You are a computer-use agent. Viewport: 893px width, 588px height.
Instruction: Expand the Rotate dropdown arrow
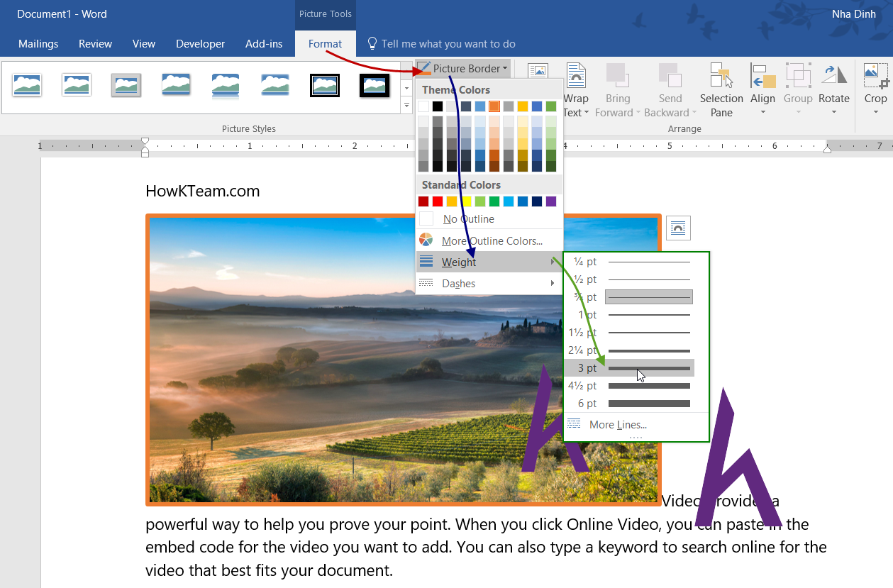[834, 112]
